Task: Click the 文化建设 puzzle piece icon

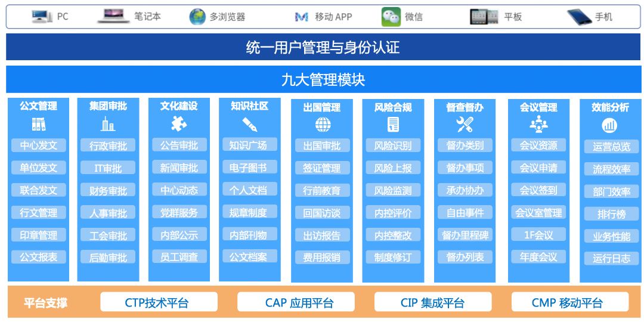Action: tap(179, 123)
